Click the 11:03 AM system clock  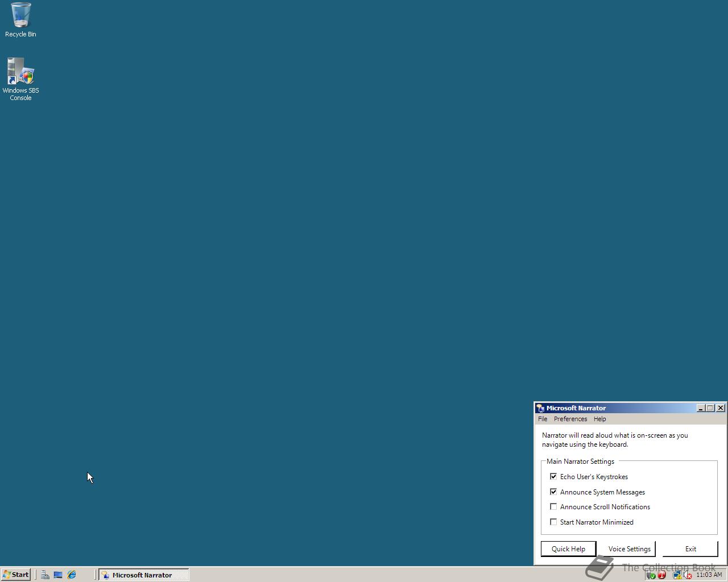tap(709, 575)
